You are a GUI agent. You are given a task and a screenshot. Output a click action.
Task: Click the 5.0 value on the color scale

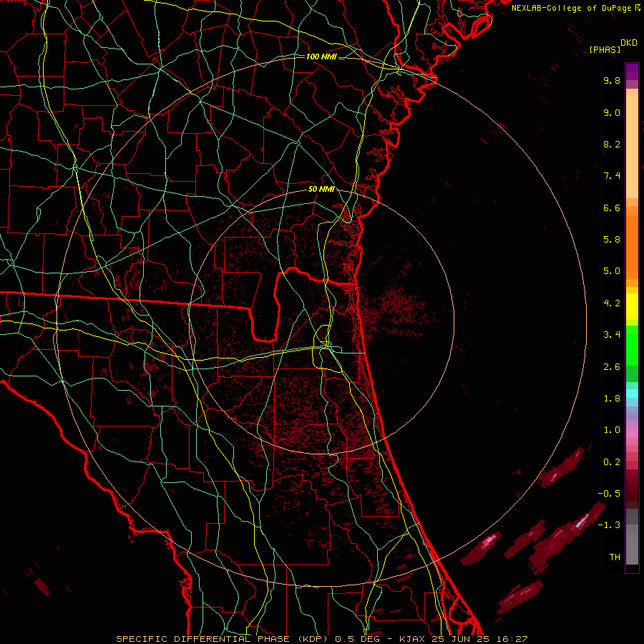click(612, 271)
